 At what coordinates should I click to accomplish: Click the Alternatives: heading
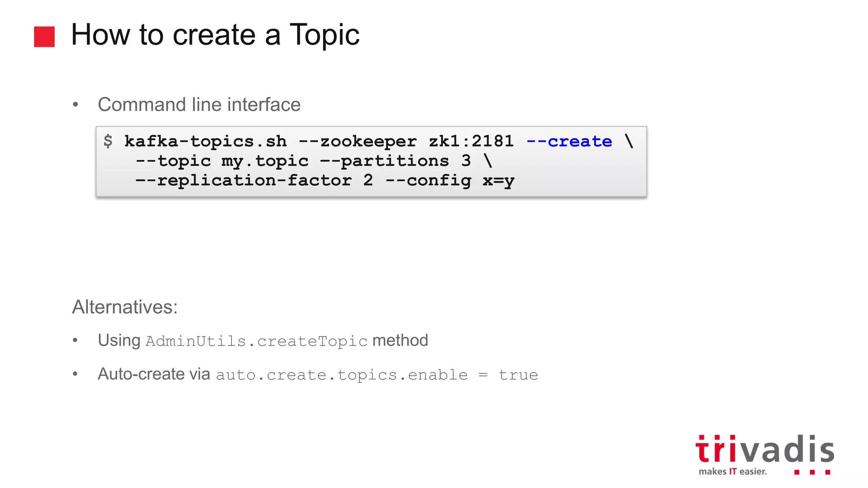[125, 307]
